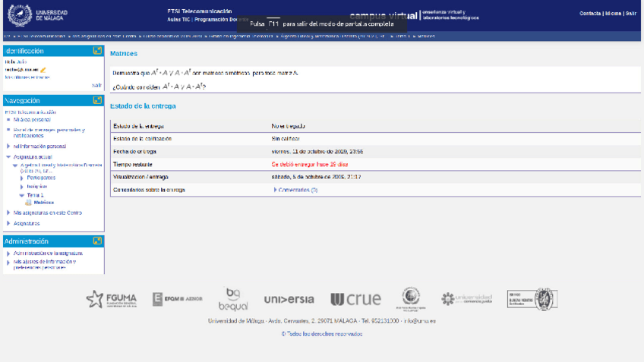Expand the Comentarios (0) section
Viewport: 644px width, 362px height.
click(297, 190)
